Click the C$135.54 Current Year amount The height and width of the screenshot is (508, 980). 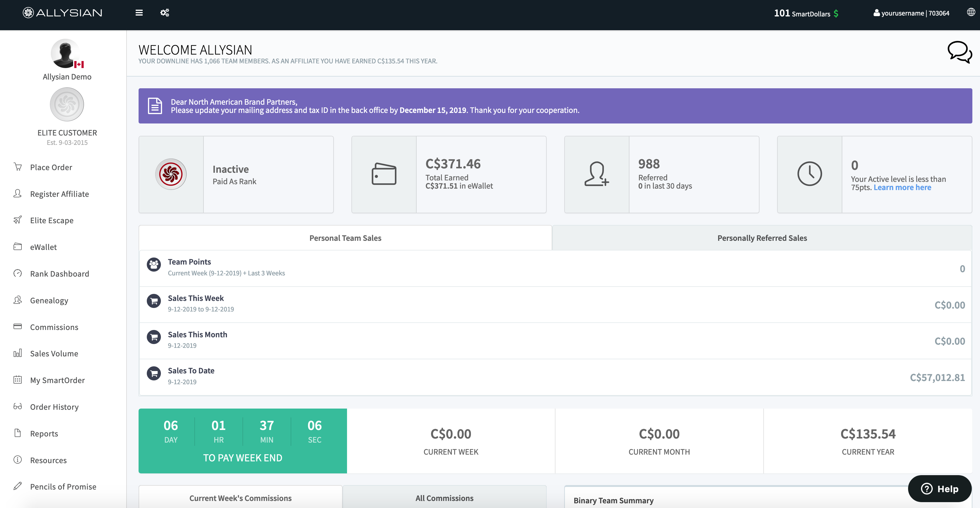(868, 434)
